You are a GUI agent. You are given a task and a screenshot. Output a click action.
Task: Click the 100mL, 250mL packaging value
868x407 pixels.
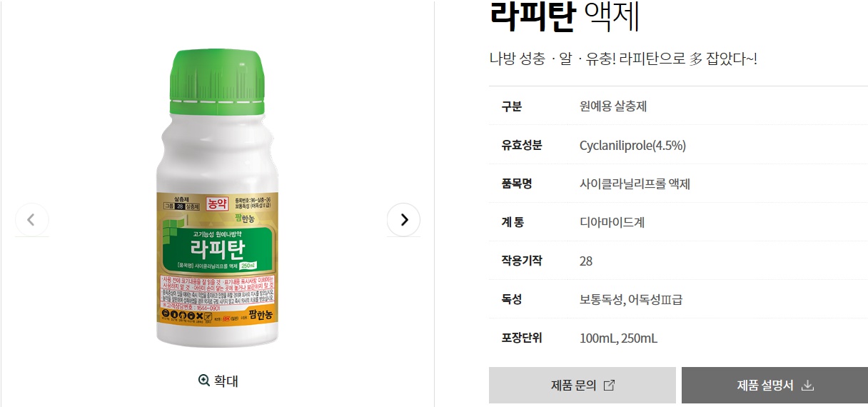coord(618,338)
